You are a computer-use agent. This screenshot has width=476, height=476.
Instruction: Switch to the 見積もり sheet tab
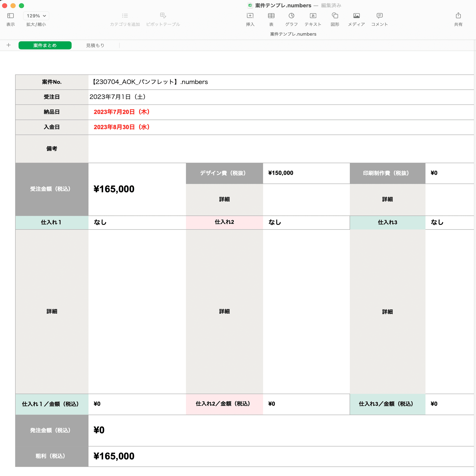(x=95, y=45)
